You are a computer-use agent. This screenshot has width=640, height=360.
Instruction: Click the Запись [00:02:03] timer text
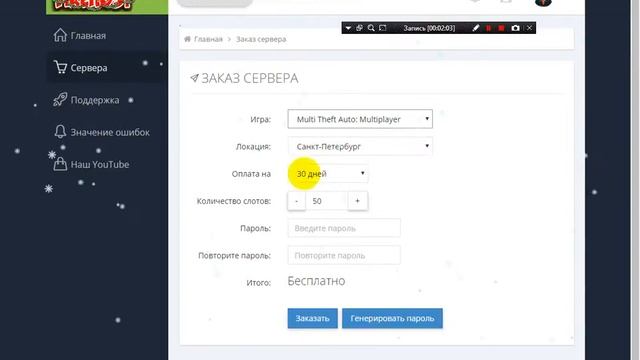429,28
